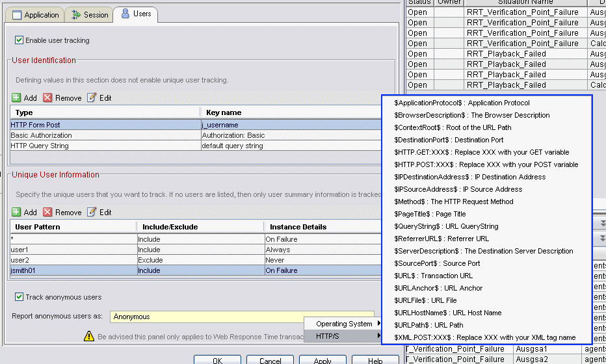Click the Users tab person icon
The height and width of the screenshot is (364, 606).
(x=125, y=14)
